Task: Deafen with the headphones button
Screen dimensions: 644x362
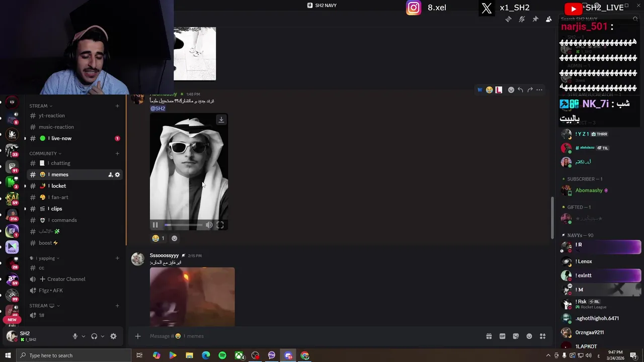Action: coord(94,336)
